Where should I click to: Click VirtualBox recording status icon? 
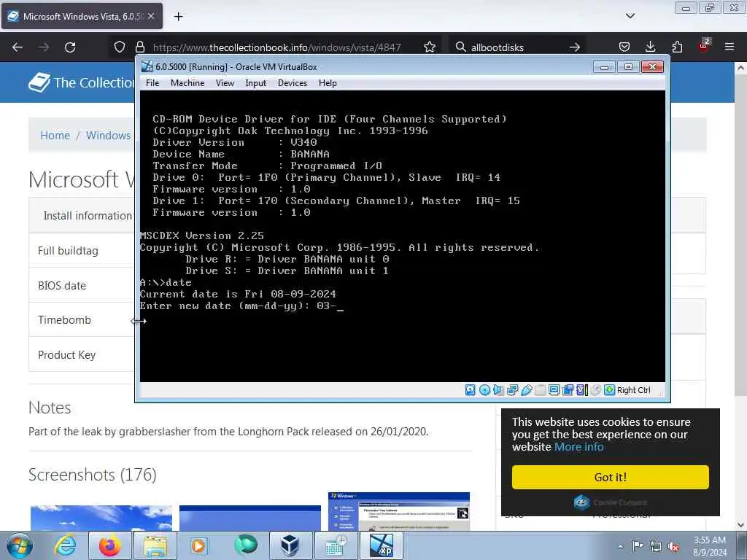[568, 390]
